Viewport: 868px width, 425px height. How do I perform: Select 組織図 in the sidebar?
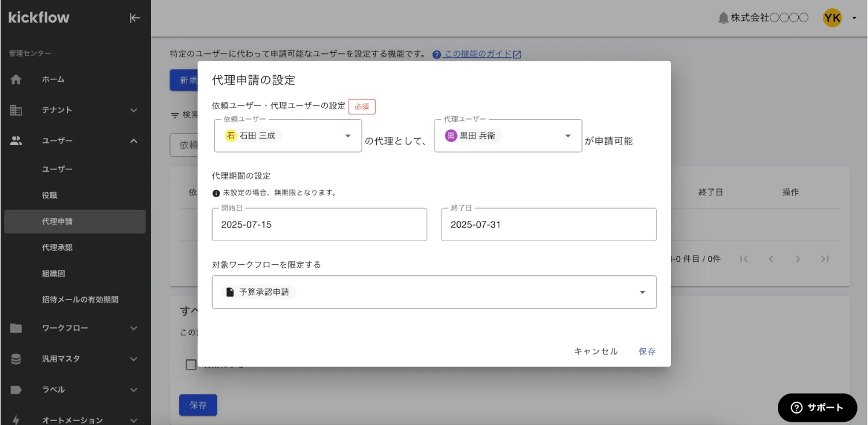(75, 274)
